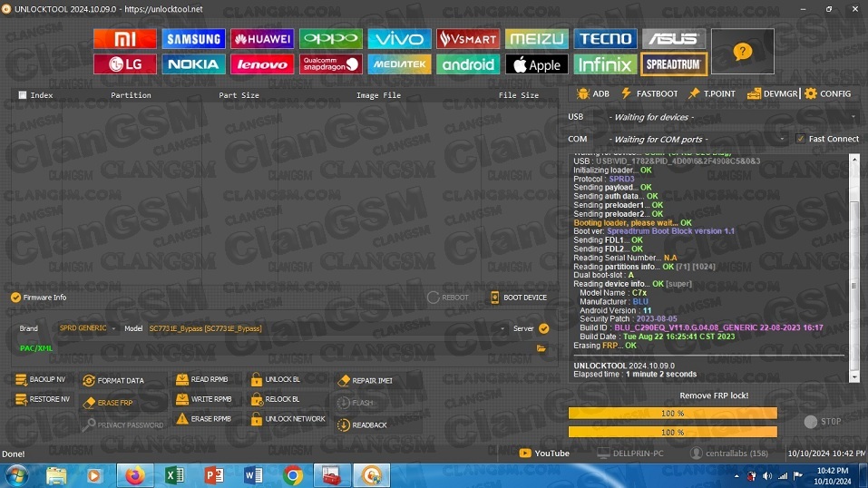Open Google Chrome from the taskbar

(x=292, y=476)
